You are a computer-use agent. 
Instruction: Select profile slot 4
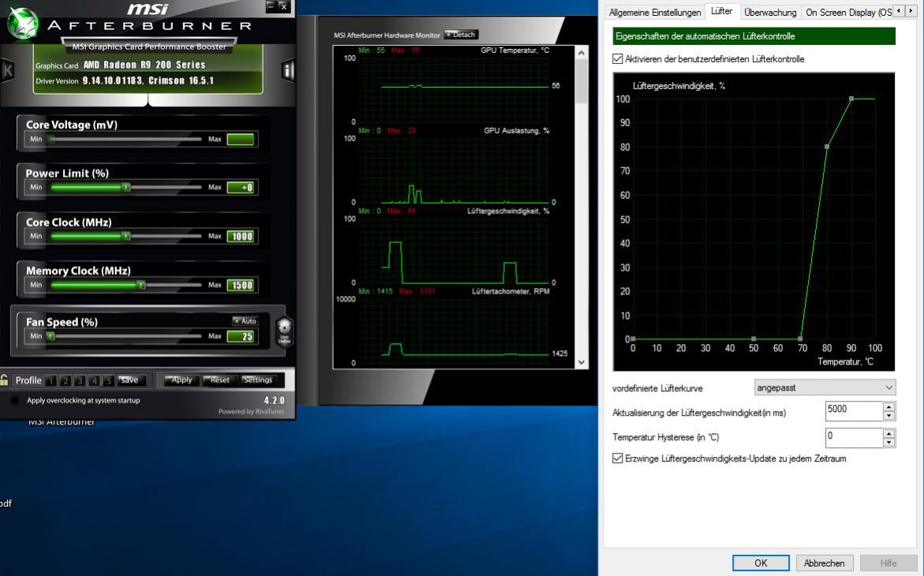click(94, 381)
